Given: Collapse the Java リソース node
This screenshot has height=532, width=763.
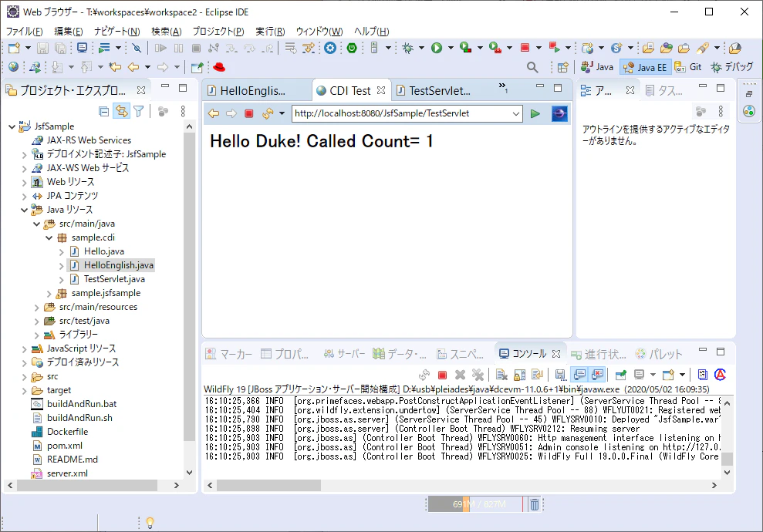Looking at the screenshot, I should tap(25, 210).
